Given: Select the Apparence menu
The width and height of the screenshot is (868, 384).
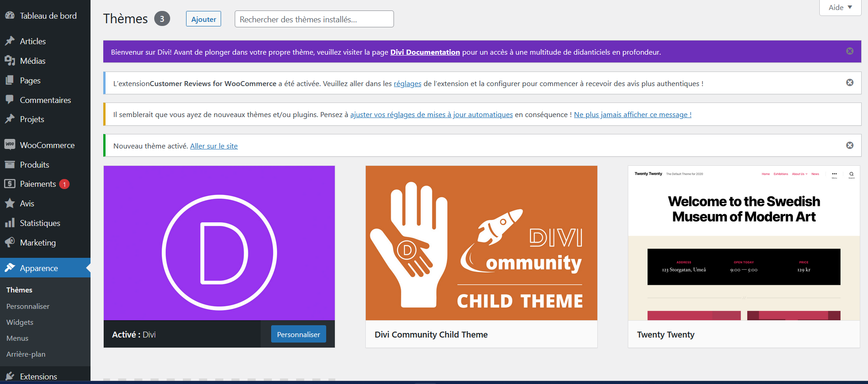Looking at the screenshot, I should pos(45,268).
